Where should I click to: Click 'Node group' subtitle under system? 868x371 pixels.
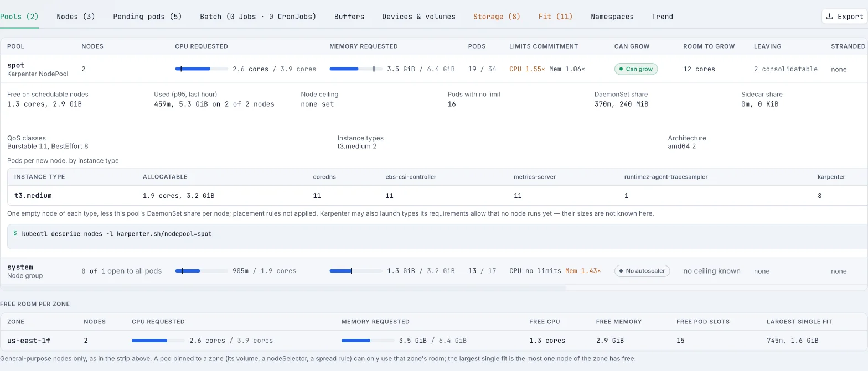(25, 276)
